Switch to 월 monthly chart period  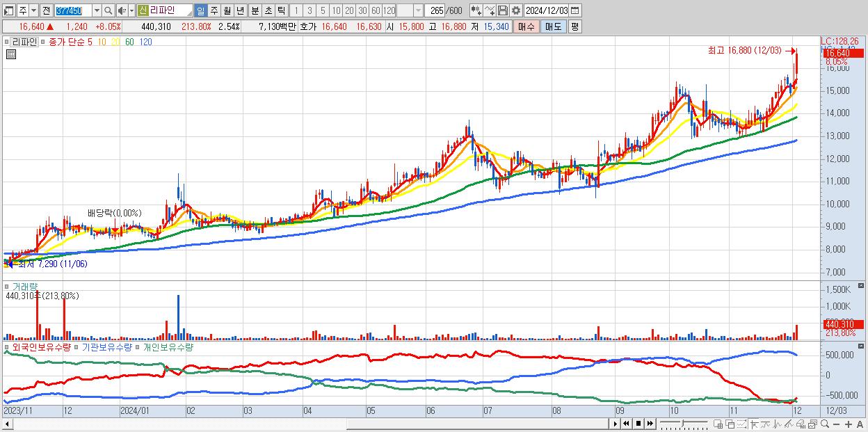click(227, 10)
